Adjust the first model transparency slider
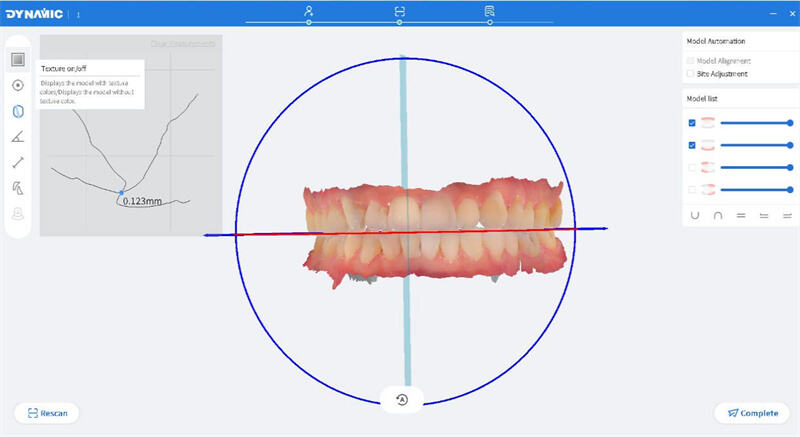 (x=755, y=123)
